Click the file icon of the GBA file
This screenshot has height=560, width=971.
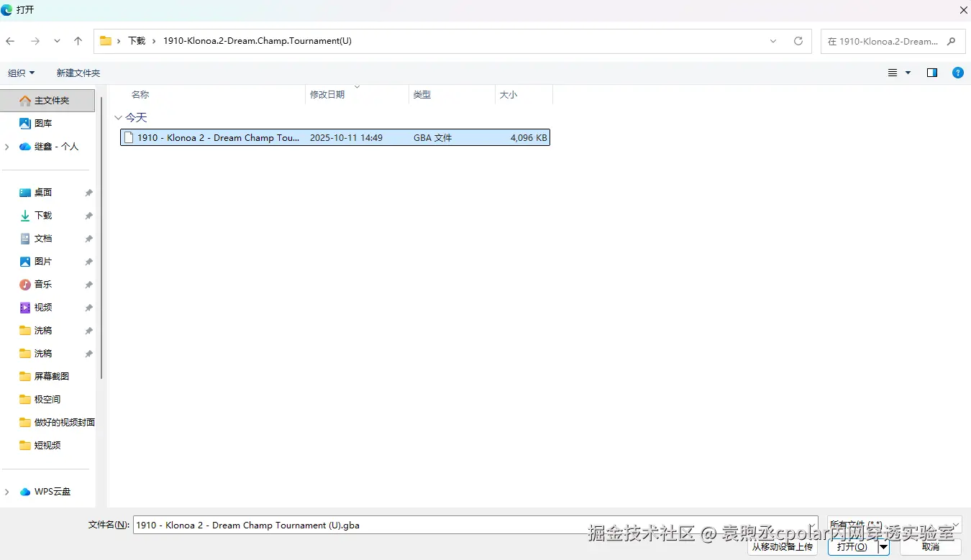pyautogui.click(x=129, y=137)
